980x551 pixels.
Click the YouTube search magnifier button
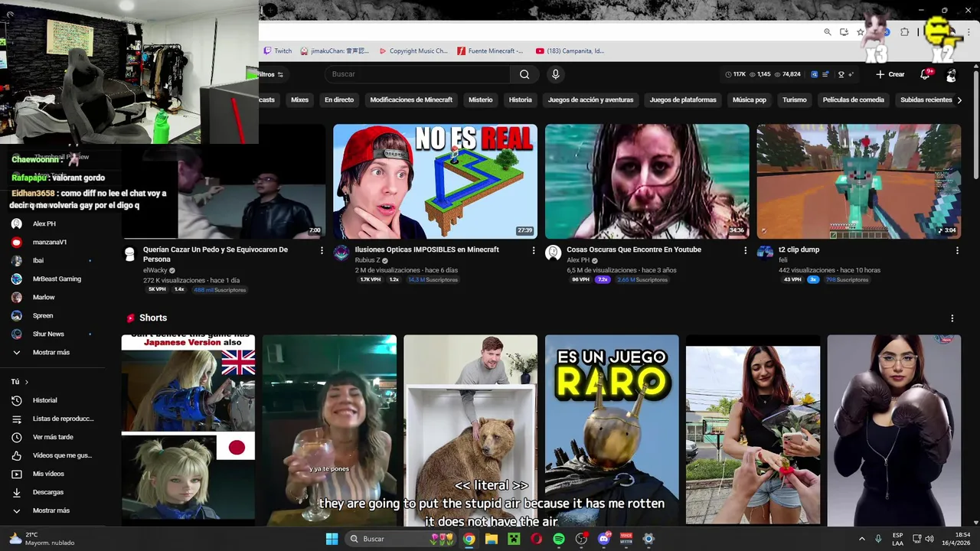point(524,74)
